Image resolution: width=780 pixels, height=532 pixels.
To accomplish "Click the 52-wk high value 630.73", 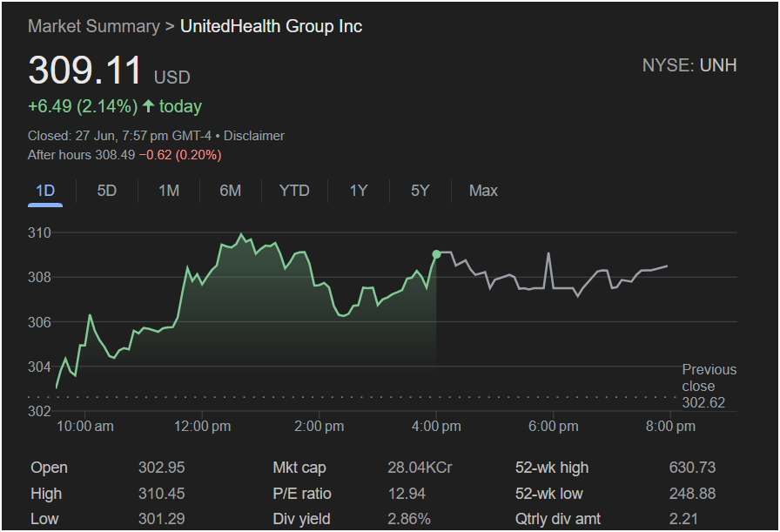I will [692, 468].
